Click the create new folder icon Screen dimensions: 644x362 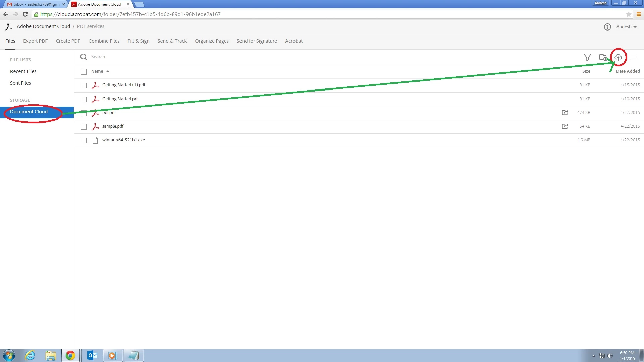click(x=603, y=57)
